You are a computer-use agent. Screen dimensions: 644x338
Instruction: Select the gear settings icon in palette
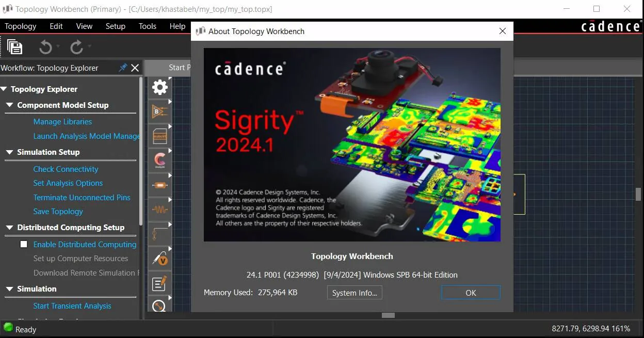[x=160, y=87]
